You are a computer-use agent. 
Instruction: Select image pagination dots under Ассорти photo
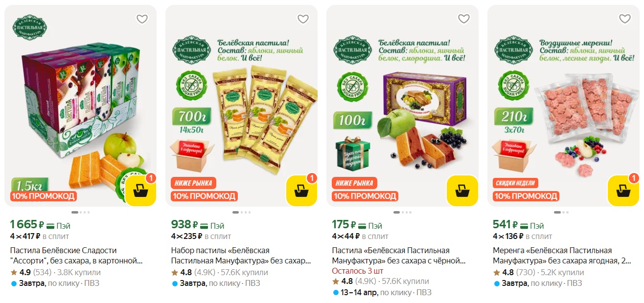coord(80,212)
